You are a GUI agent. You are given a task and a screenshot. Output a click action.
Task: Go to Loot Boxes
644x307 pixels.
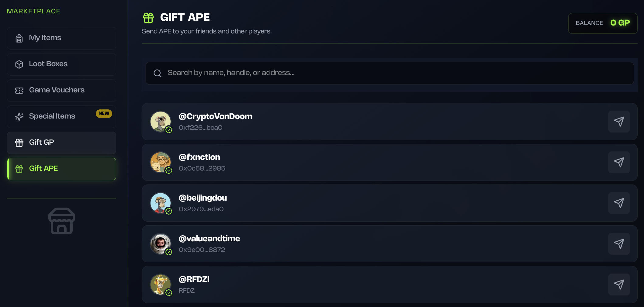click(x=61, y=64)
